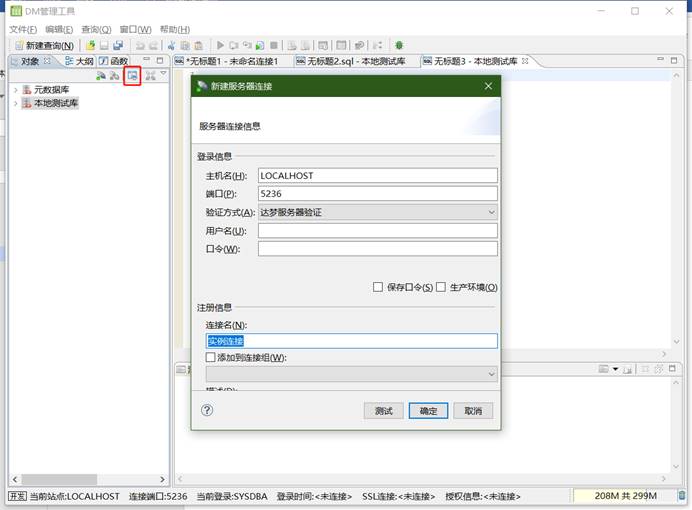
Task: Switch to the 无标题1 - 未命名连接1 tab
Action: (227, 61)
